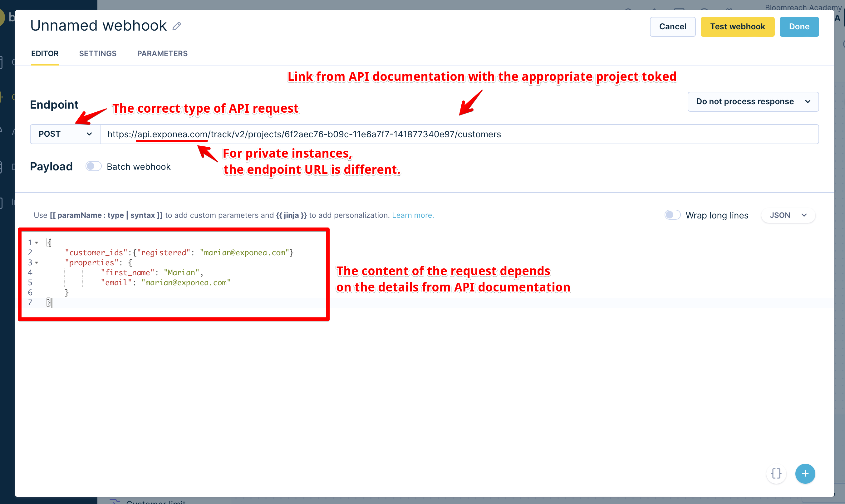845x504 pixels.
Task: Turn on Wrap long lines
Action: coord(672,215)
